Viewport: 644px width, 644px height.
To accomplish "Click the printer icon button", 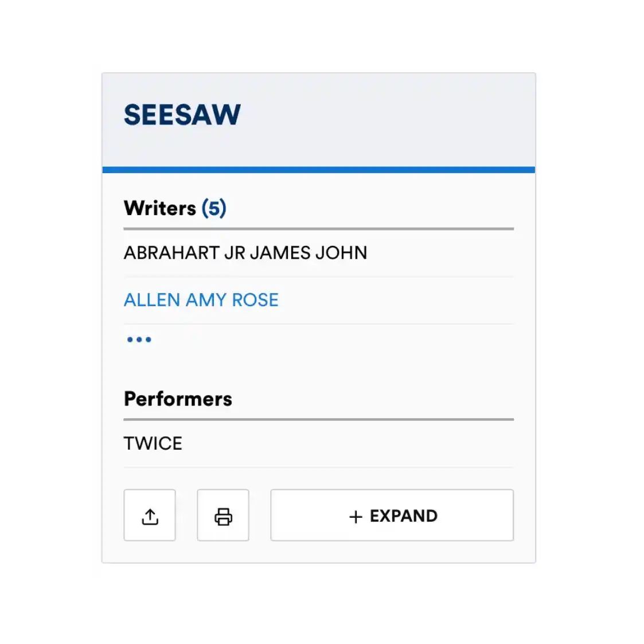I will click(223, 515).
